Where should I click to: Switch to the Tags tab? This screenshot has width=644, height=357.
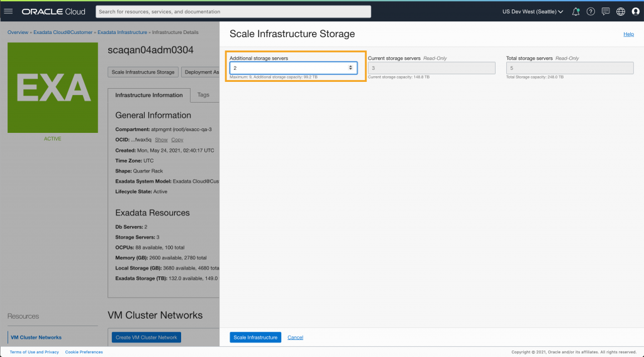(x=203, y=95)
